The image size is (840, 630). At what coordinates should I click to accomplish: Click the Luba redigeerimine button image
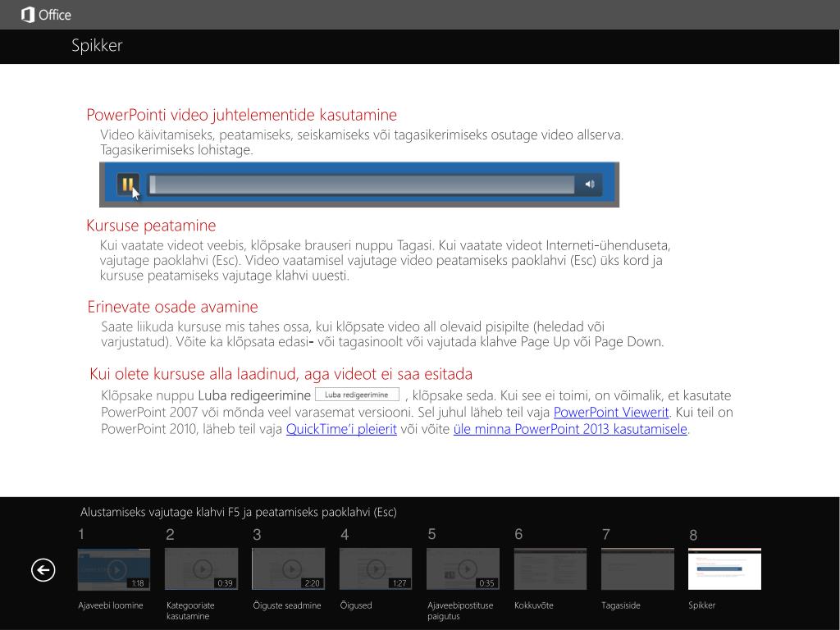(358, 395)
